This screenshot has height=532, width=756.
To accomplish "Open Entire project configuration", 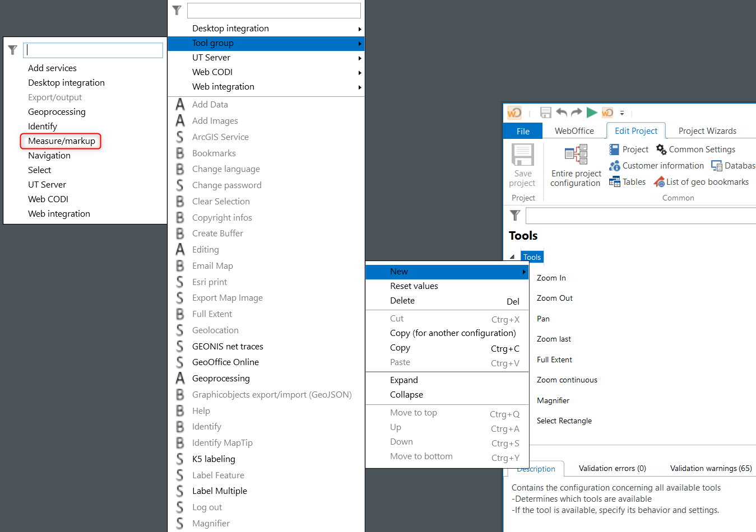I will 576,166.
